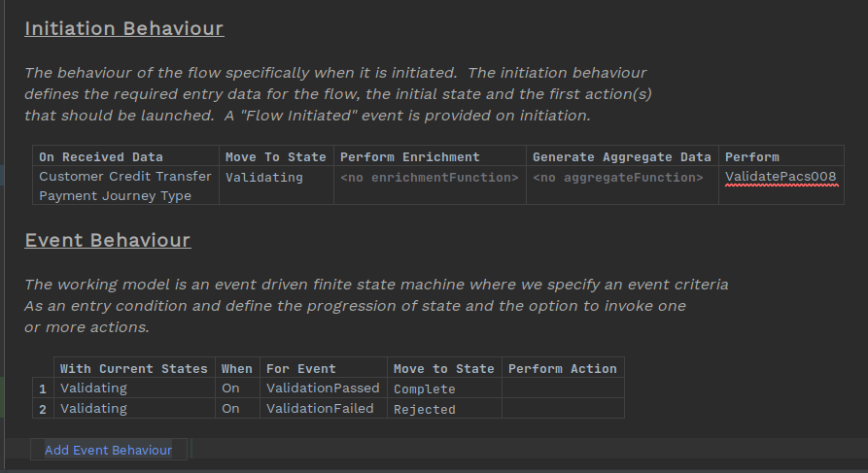868x473 pixels.
Task: Click the Rejected state cell
Action: [424, 409]
